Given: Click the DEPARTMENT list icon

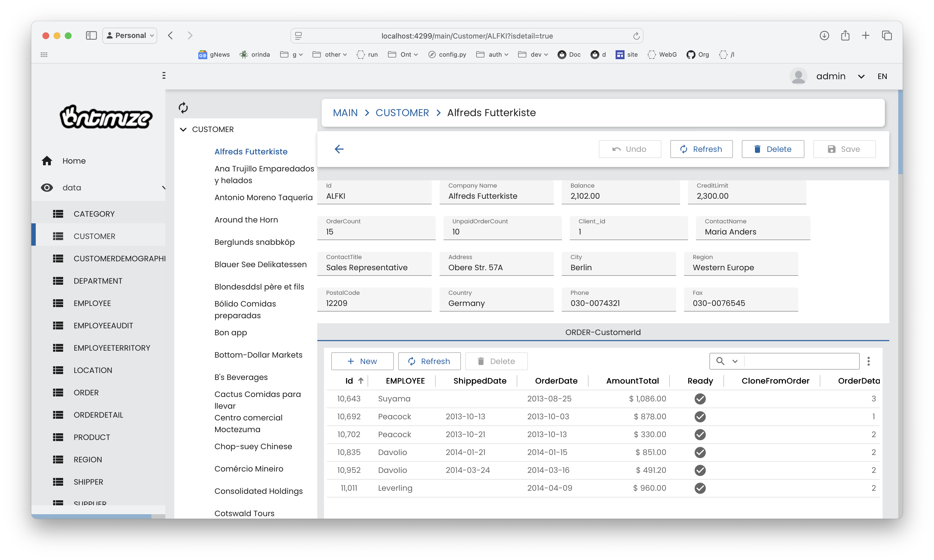Looking at the screenshot, I should 58,281.
